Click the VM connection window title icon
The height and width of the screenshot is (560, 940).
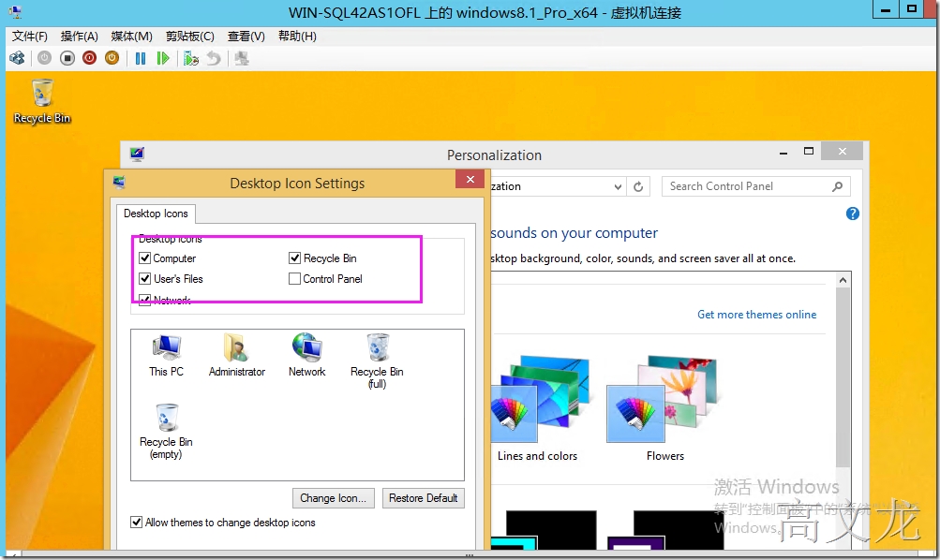(14, 12)
